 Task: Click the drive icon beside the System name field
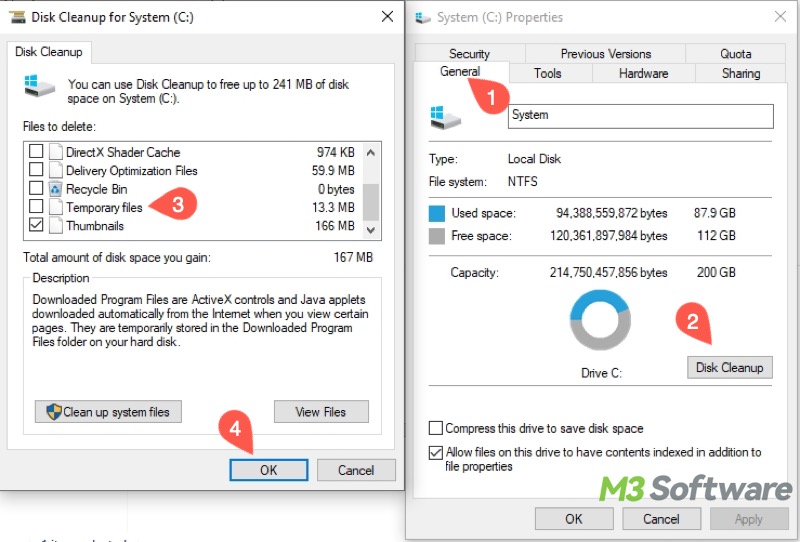point(445,117)
